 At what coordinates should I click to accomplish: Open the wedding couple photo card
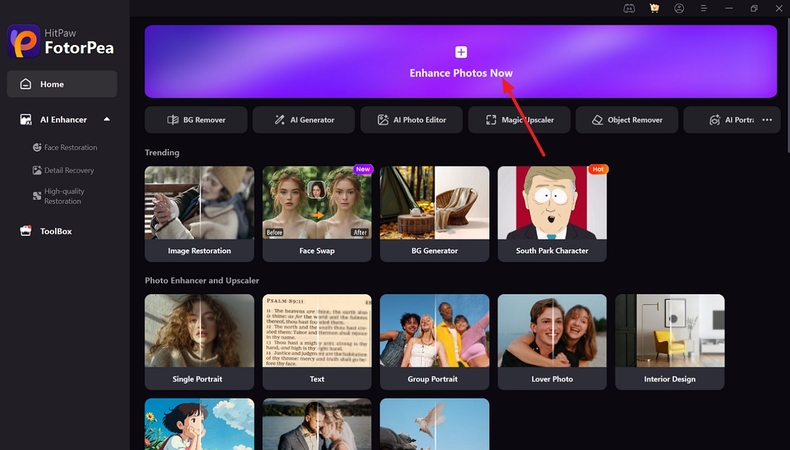(x=317, y=424)
